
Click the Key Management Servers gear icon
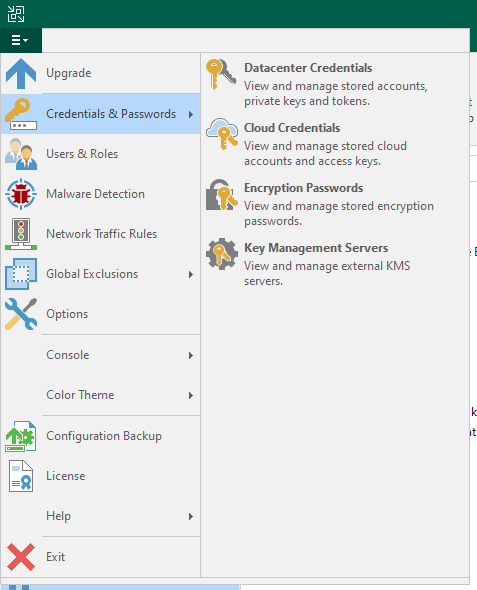[222, 254]
